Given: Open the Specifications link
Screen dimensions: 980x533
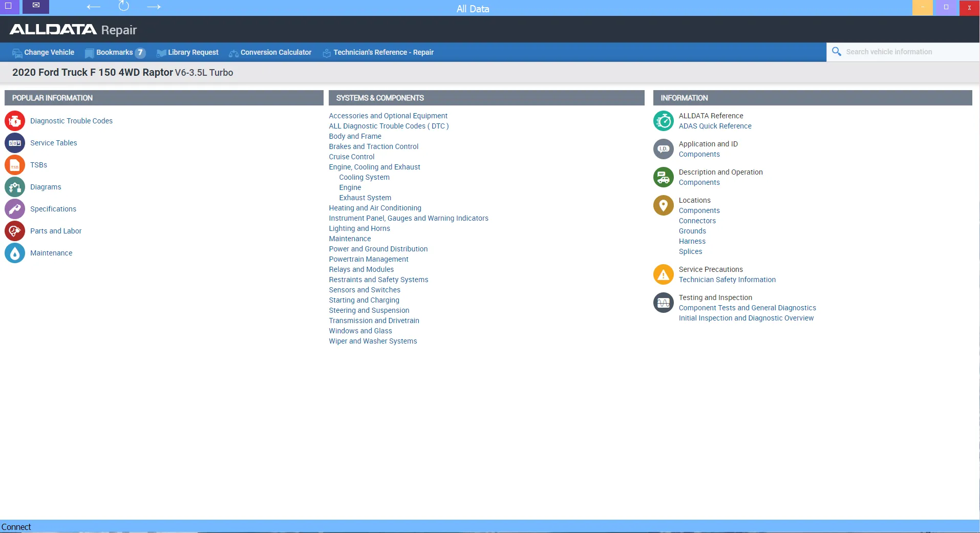Looking at the screenshot, I should [53, 209].
